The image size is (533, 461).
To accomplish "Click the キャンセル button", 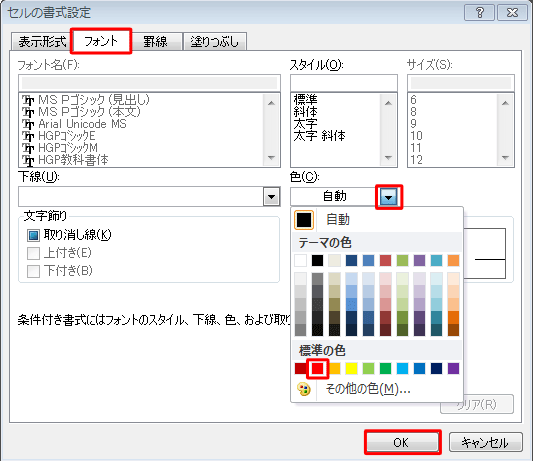I will [485, 442].
